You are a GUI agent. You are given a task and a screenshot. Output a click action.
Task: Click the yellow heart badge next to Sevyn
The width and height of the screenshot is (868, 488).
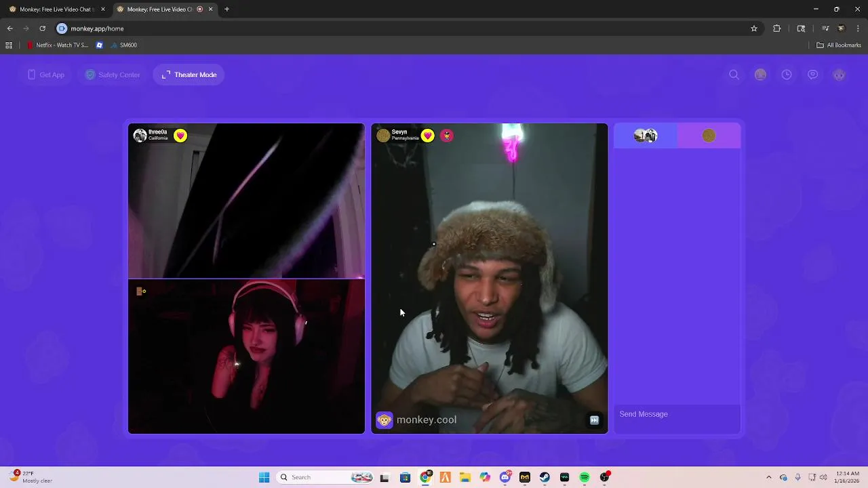pos(427,136)
